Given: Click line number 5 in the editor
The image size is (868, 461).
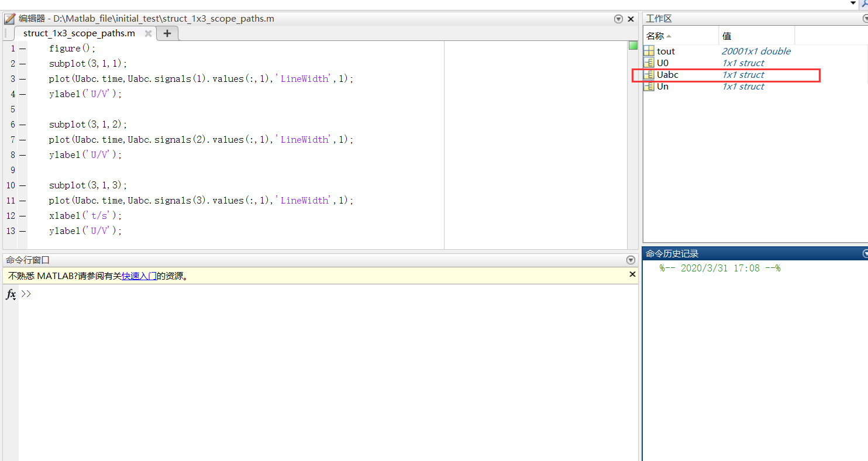Looking at the screenshot, I should click(12, 109).
